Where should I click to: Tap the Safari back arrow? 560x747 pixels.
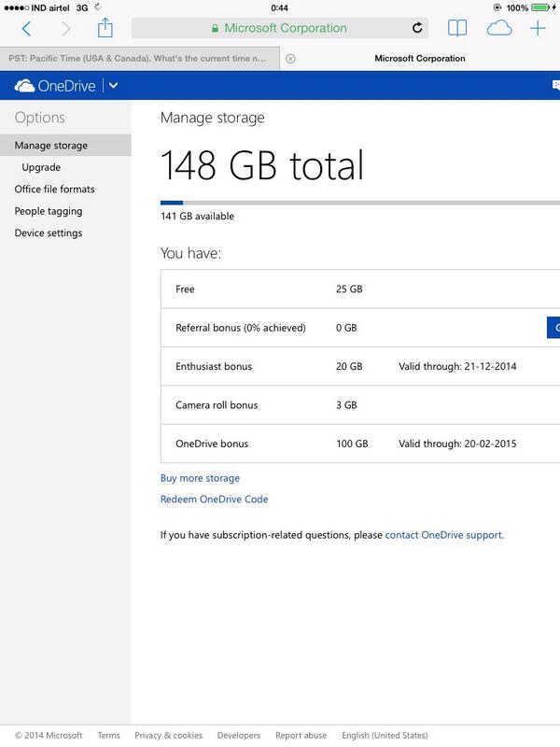[x=27, y=29]
